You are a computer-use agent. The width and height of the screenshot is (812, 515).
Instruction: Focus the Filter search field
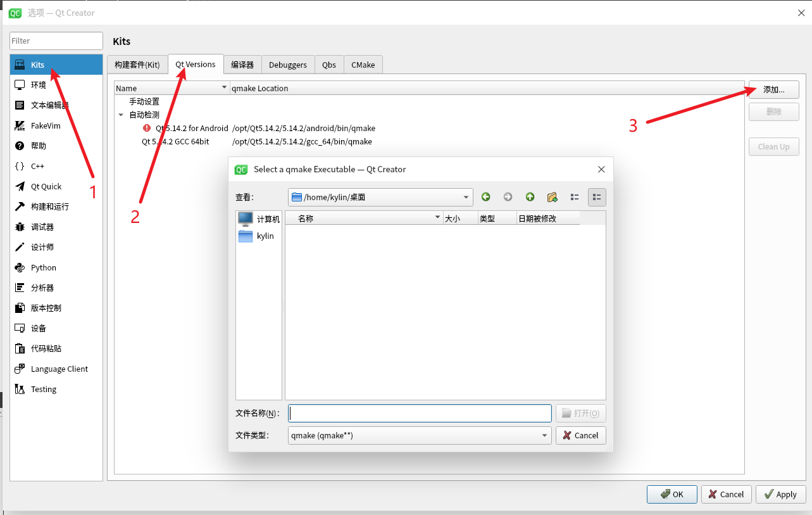(x=56, y=41)
